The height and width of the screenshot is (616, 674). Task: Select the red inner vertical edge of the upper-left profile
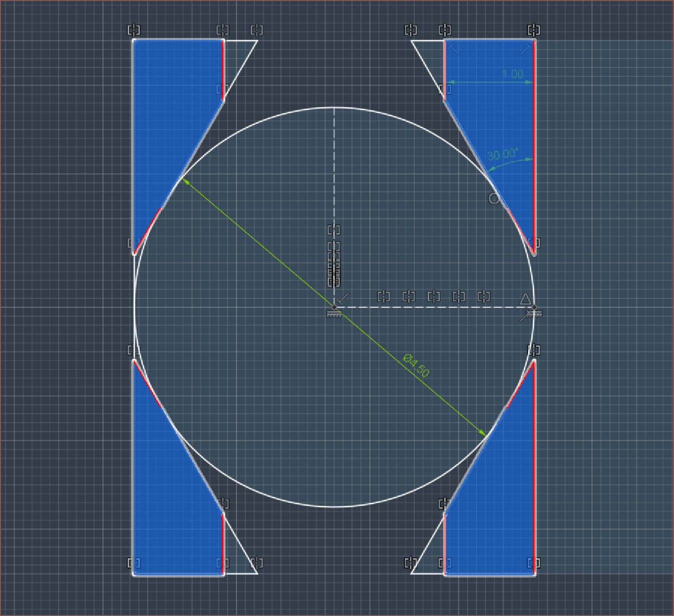(x=223, y=70)
